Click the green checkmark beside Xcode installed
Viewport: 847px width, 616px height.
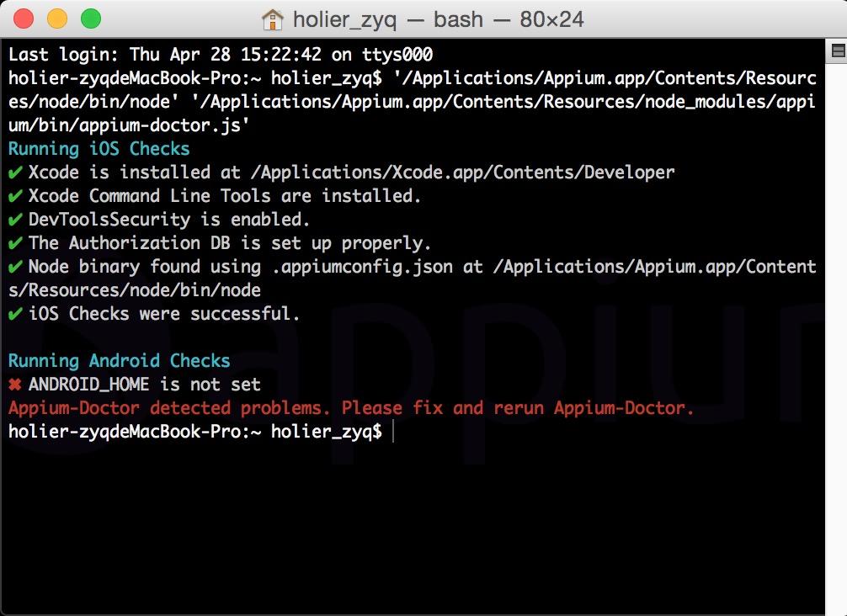13,173
